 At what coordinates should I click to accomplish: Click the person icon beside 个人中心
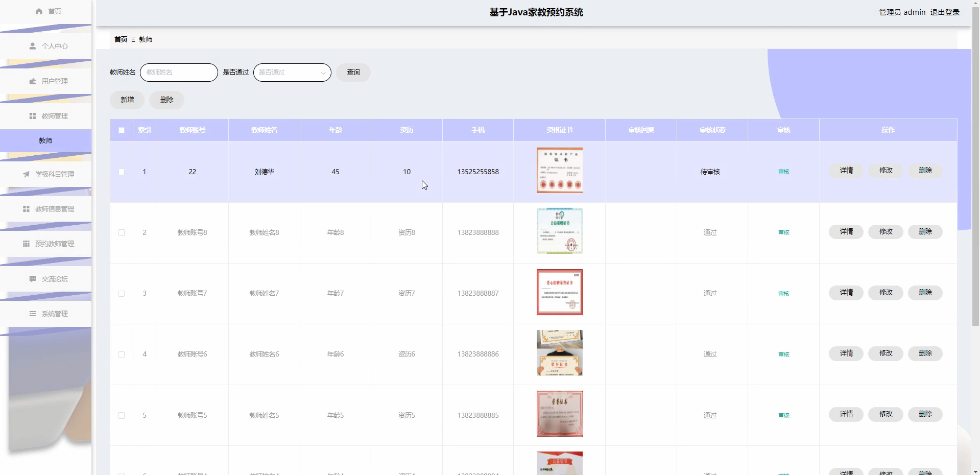[33, 46]
